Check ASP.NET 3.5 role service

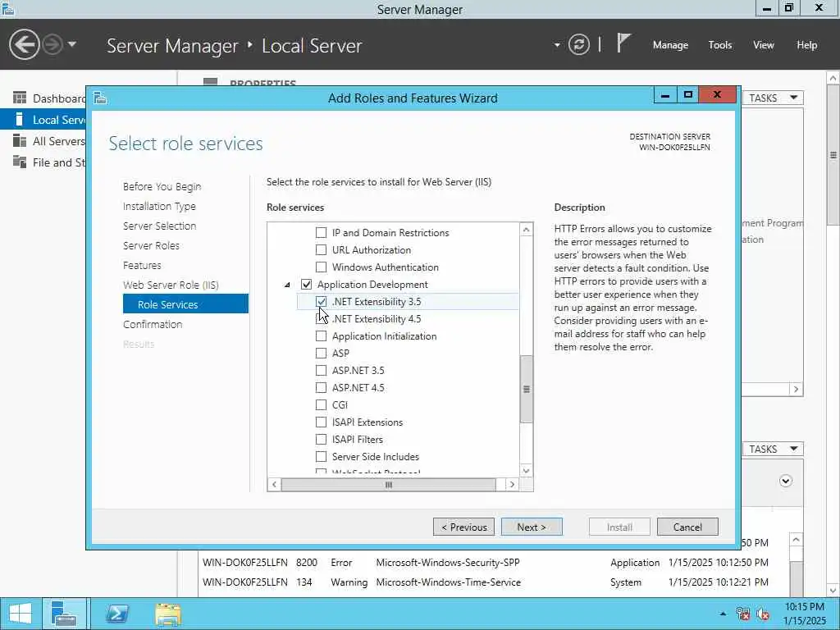point(321,370)
